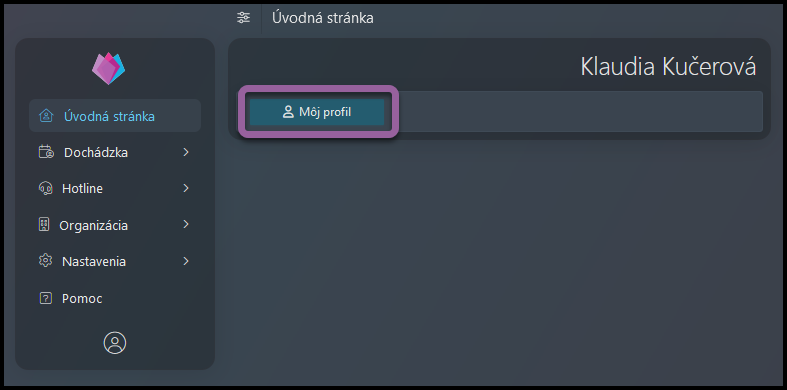The height and width of the screenshot is (390, 787).
Task: Click the Môj profil button
Action: 317,112
